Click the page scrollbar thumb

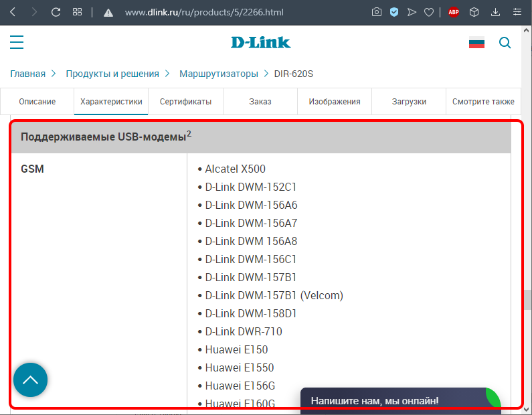tap(527, 300)
